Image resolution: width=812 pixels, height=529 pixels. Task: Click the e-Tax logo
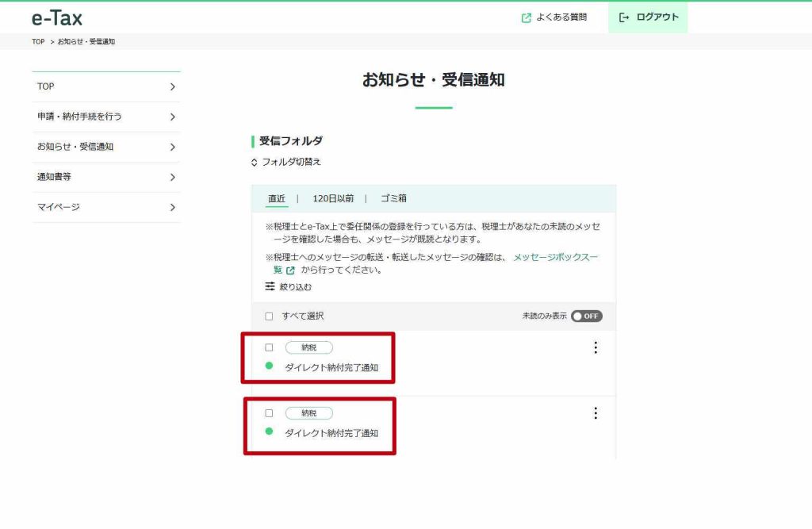tap(57, 17)
